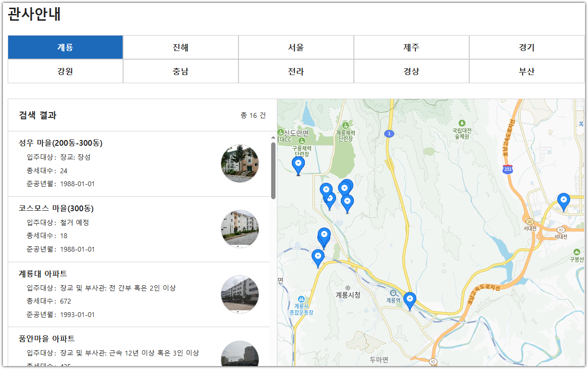Click the 관사안내 page title

pyautogui.click(x=35, y=14)
